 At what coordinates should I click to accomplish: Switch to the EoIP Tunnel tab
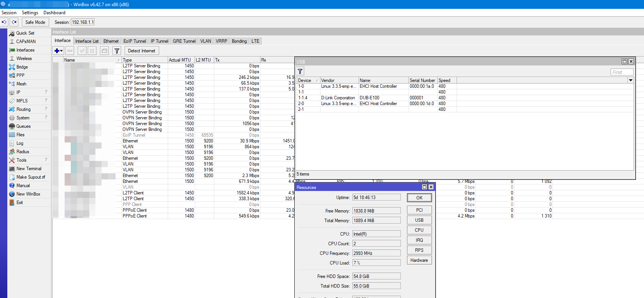pyautogui.click(x=135, y=41)
